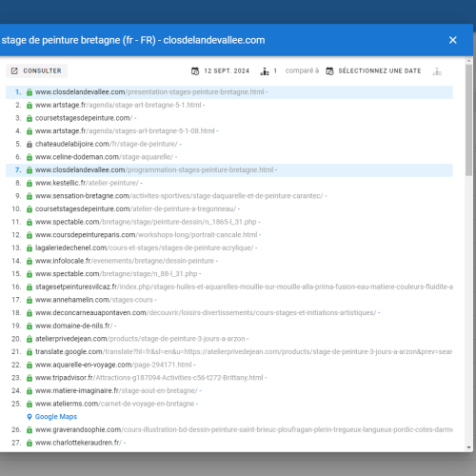Screen dimensions: 476x476
Task: Open result 1 closdelandevallee presentation-stages link
Action: pyautogui.click(x=149, y=92)
